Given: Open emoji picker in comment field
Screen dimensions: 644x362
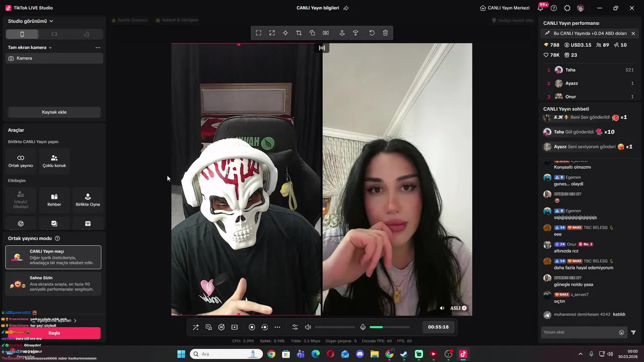Looking at the screenshot, I should pyautogui.click(x=621, y=332).
